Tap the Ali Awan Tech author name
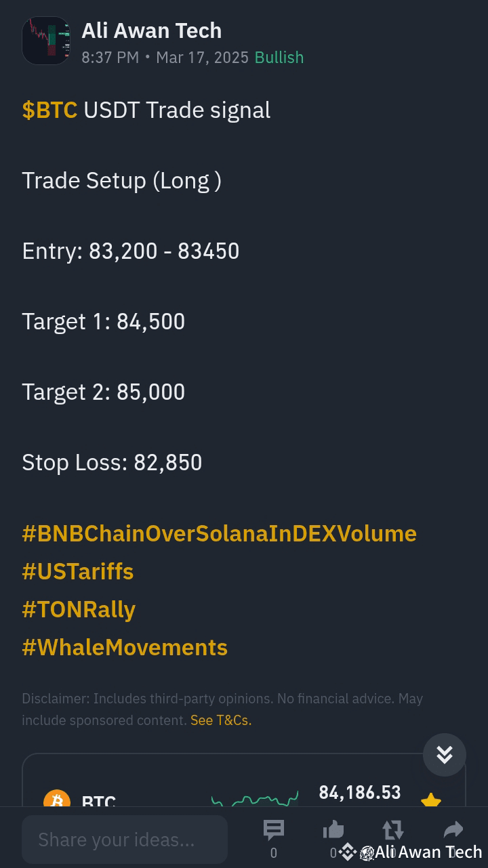Viewport: 488px width, 868px height. [x=152, y=30]
